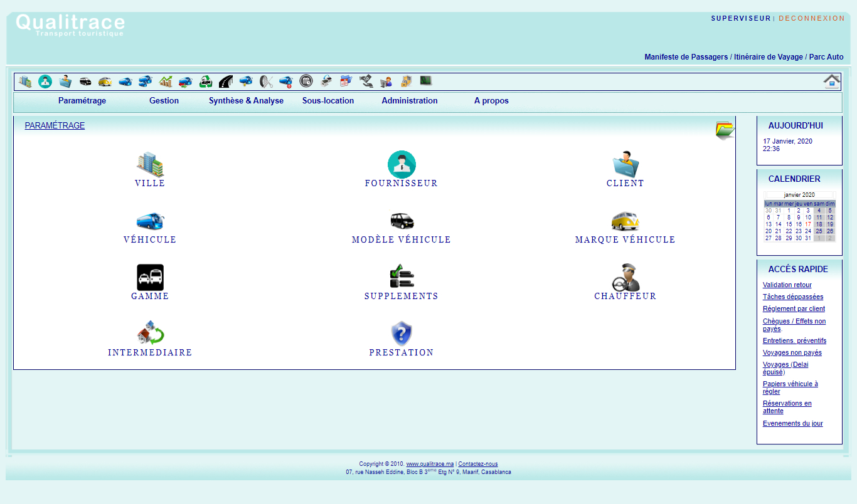Viewport: 857px width, 504px height.
Task: Open the Administration menu
Action: (x=409, y=101)
